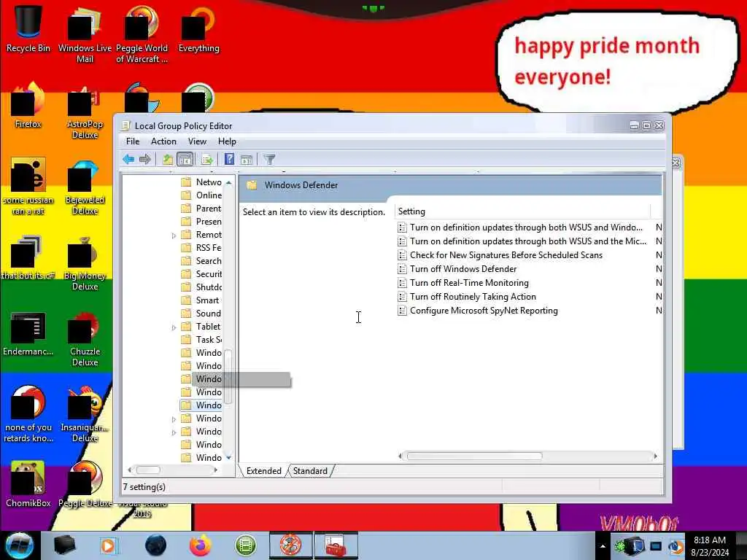
Task: Open the Windows Start button
Action: coord(20,545)
